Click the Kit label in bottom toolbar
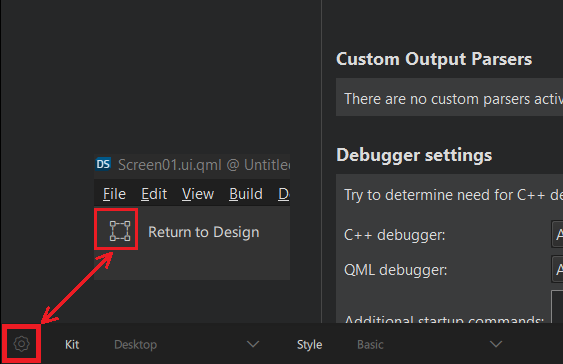The image size is (563, 364). (72, 345)
